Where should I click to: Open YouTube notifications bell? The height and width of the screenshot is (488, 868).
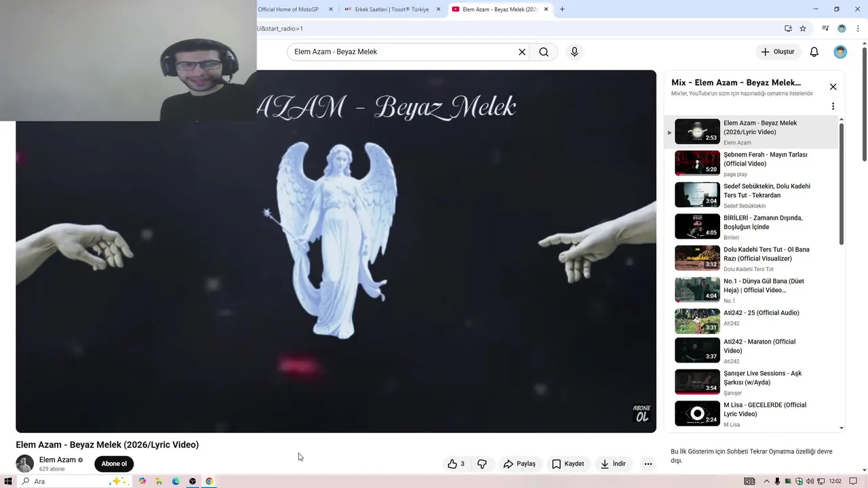814,52
